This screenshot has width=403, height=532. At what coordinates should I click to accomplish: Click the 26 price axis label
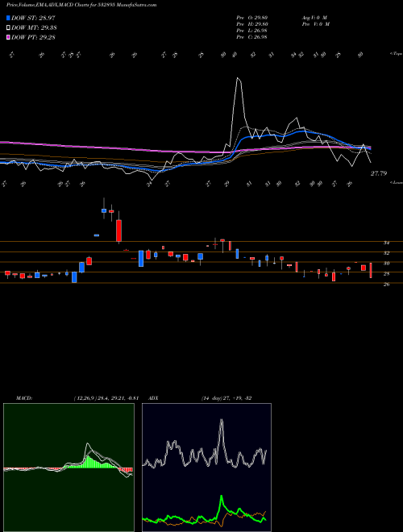(x=386, y=285)
